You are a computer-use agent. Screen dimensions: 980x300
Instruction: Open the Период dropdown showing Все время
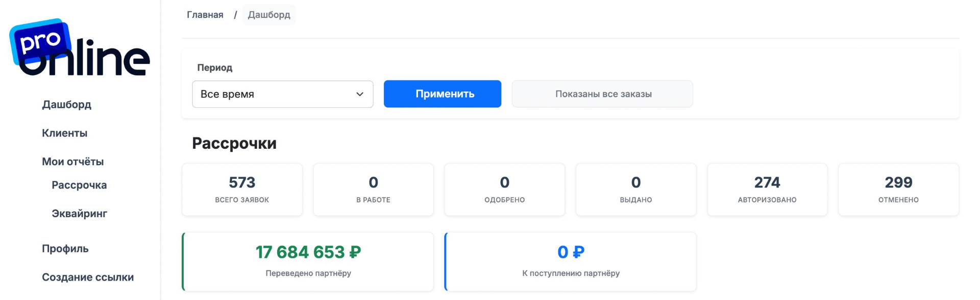tap(283, 94)
